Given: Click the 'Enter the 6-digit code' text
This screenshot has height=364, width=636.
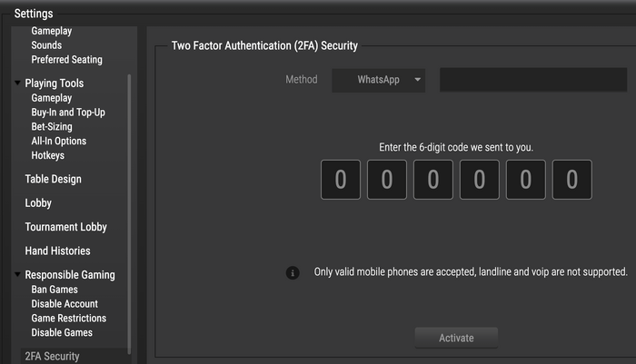Looking at the screenshot, I should tap(456, 147).
